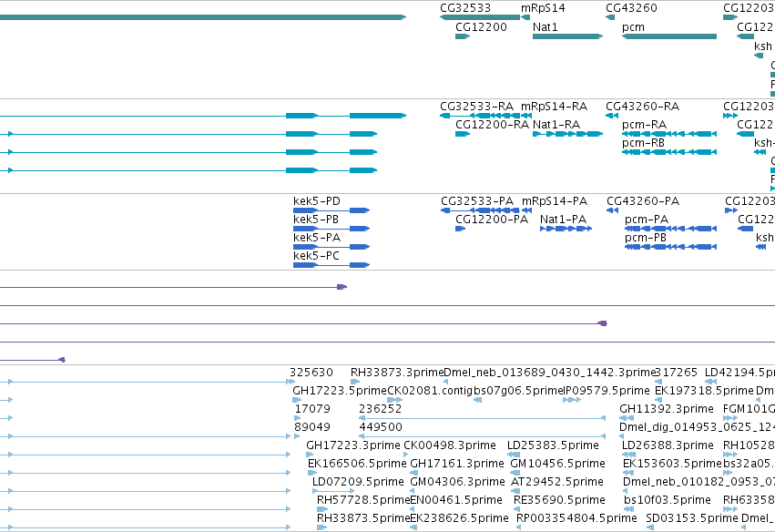Click the GH17223.3prime EST label

353,445
